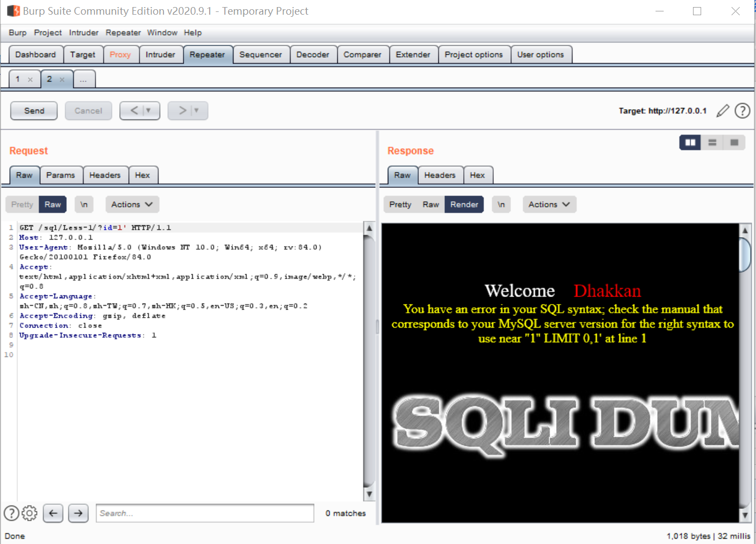Open the Intruder menu in the menu bar
Viewport: 756px width, 544px height.
84,33
